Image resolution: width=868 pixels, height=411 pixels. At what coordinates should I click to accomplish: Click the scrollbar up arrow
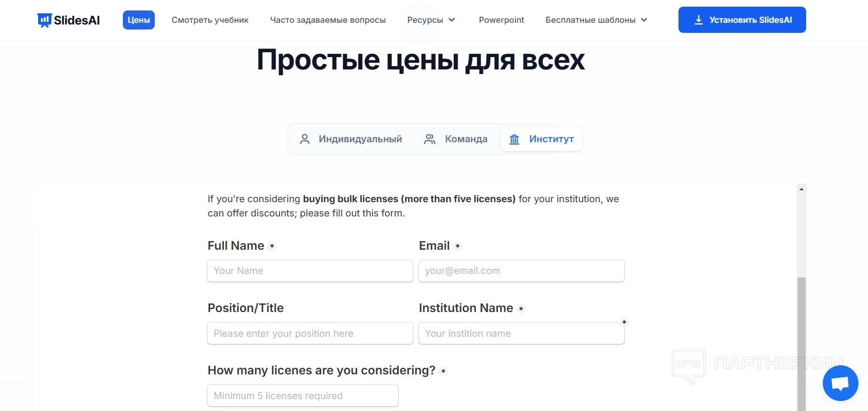[801, 189]
